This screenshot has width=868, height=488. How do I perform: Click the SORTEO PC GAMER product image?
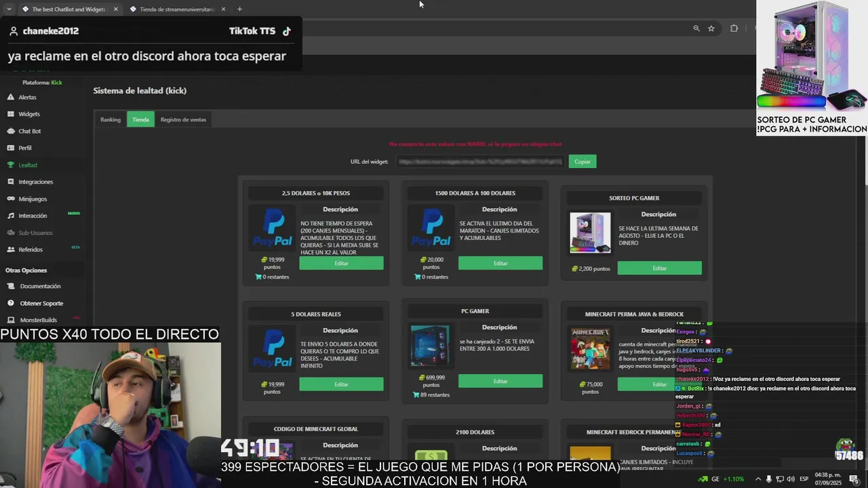point(590,233)
